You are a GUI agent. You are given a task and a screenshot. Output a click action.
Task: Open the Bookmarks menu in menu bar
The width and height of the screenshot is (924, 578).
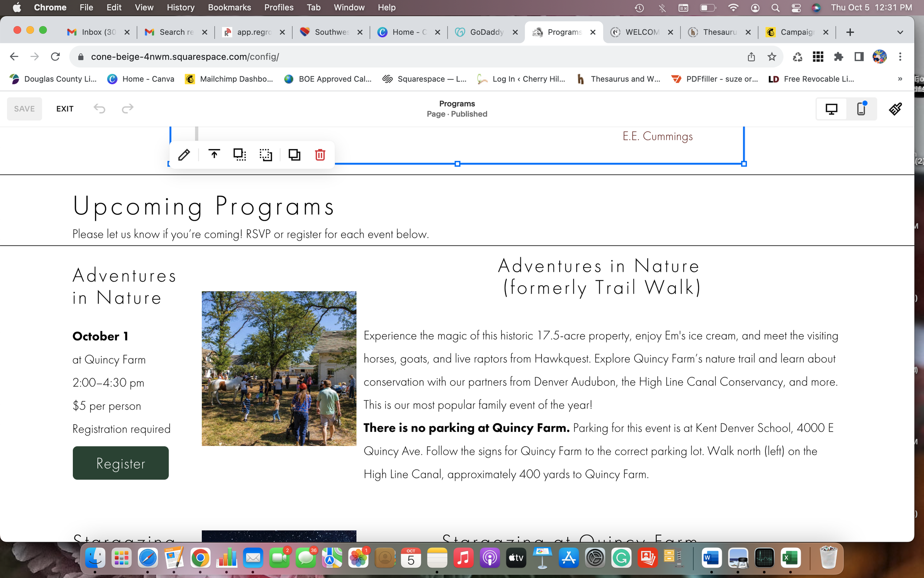tap(229, 7)
